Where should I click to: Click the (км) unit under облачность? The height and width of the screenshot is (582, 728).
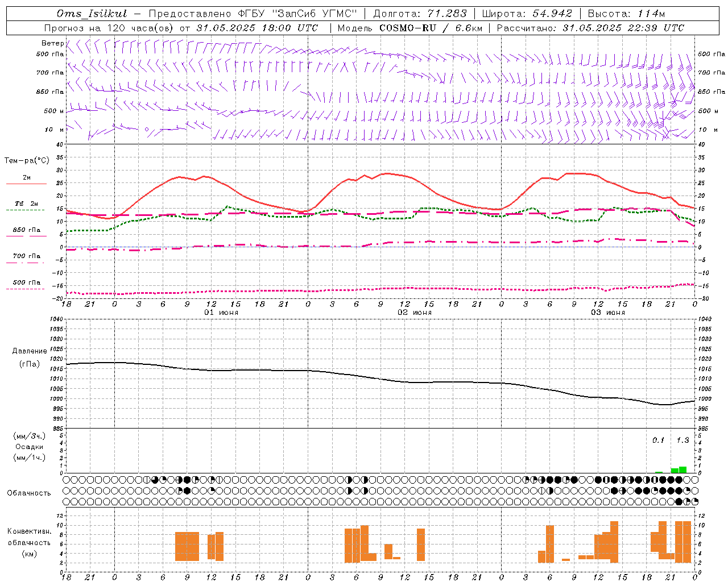pyautogui.click(x=29, y=554)
